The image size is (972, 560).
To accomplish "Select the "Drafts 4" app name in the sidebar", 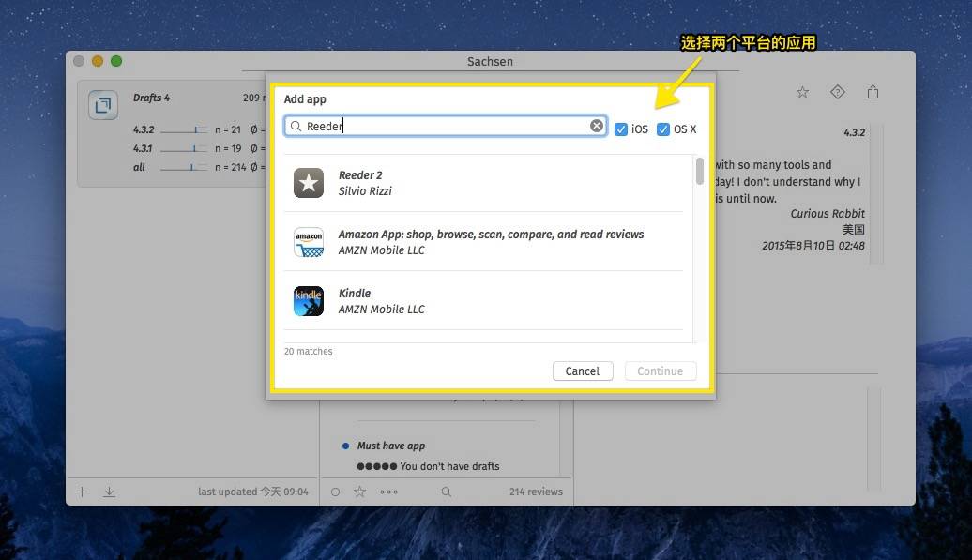I will click(151, 98).
